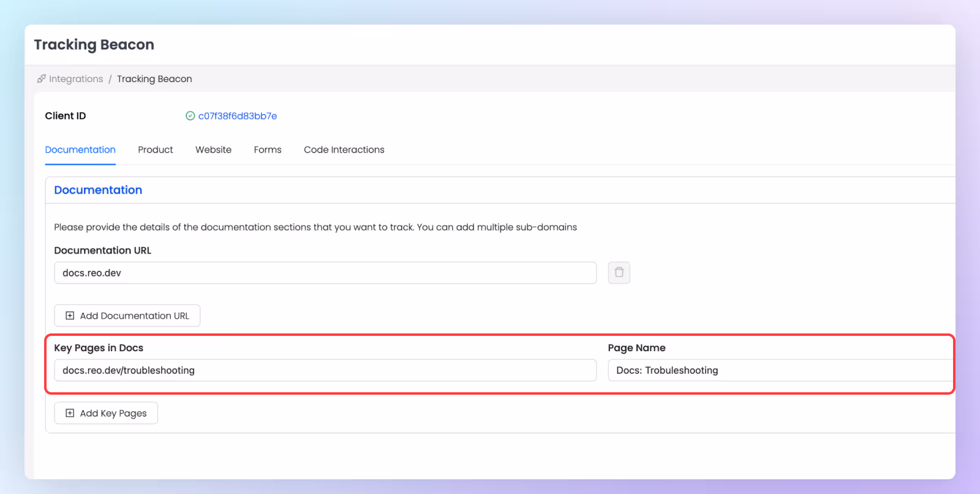Viewport: 980px width, 494px height.
Task: Click the Page Name label
Action: pyautogui.click(x=636, y=348)
